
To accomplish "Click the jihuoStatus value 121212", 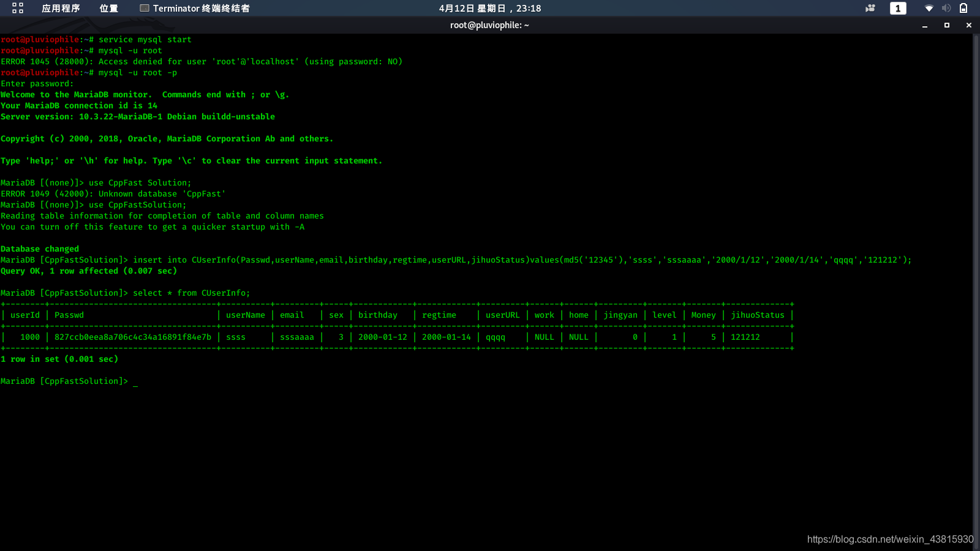I will [x=745, y=337].
